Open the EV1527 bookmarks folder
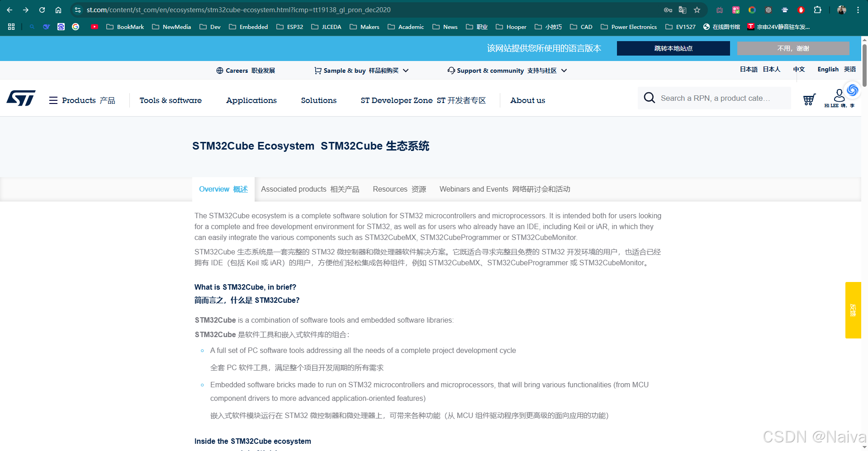 (x=680, y=27)
